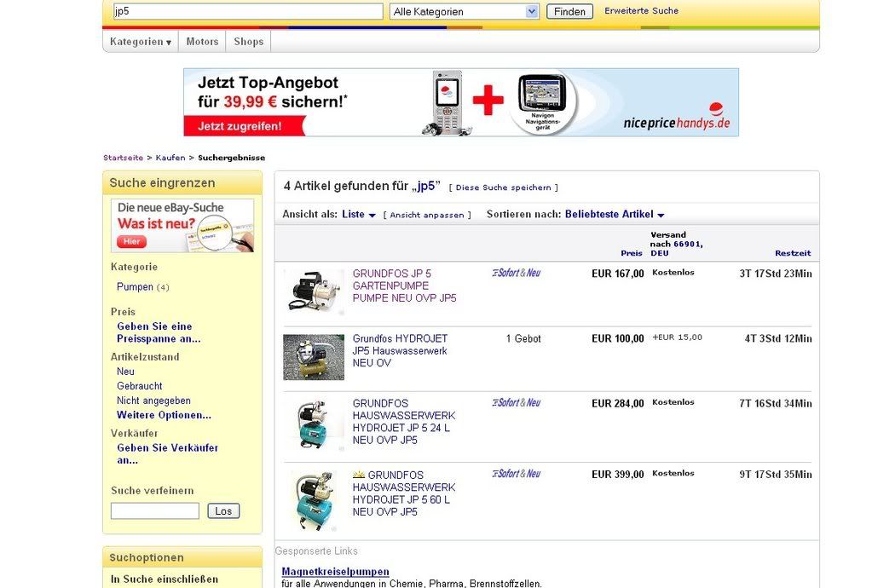
Task: Click the jp5 keyword in results heading
Action: 426,186
